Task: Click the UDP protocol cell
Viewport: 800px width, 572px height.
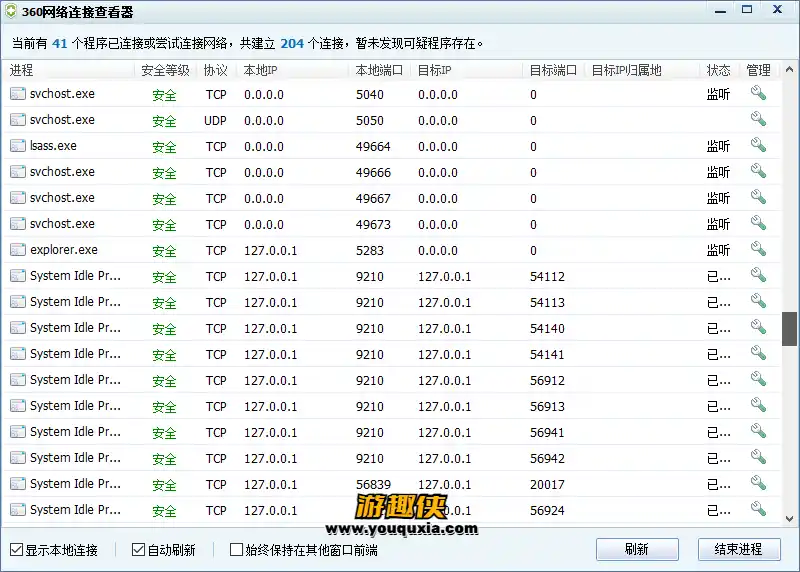Action: 215,120
